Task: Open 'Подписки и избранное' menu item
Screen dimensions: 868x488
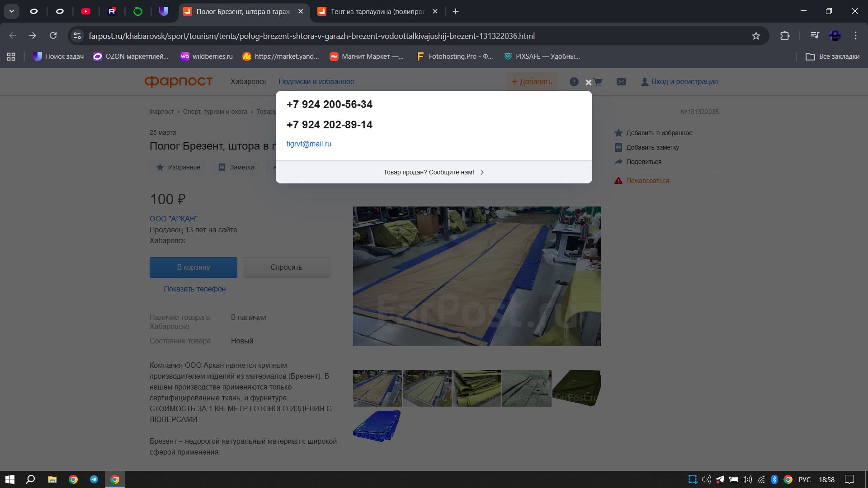Action: [x=316, y=82]
